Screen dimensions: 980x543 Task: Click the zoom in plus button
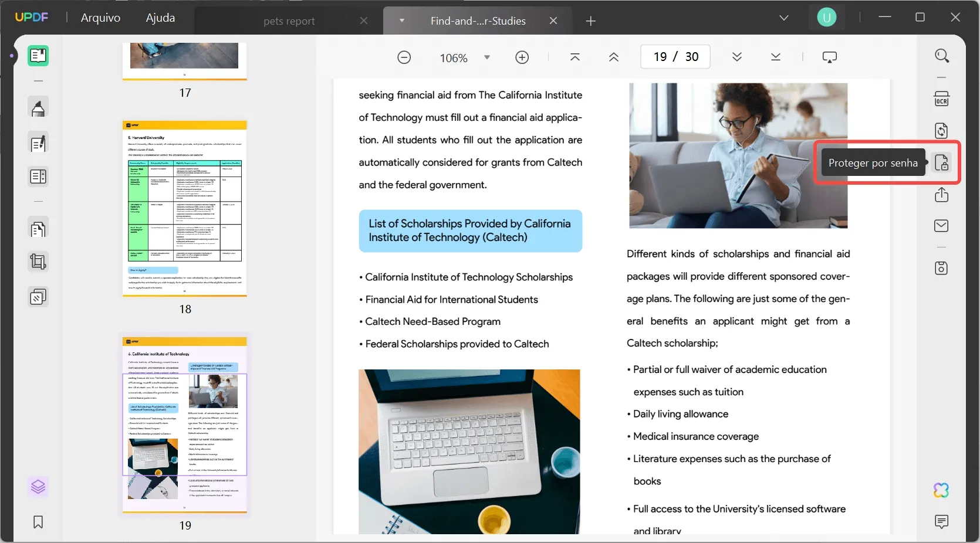pos(522,57)
